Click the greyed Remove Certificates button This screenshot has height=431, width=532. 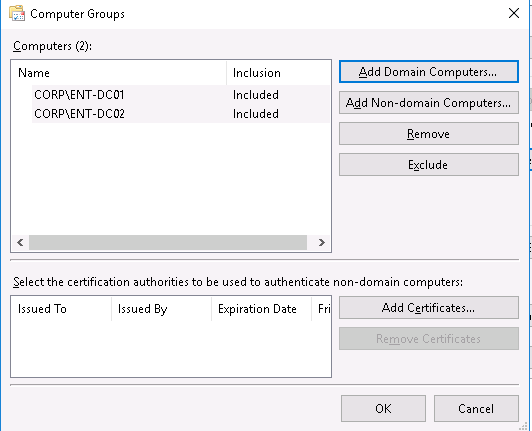pyautogui.click(x=429, y=339)
